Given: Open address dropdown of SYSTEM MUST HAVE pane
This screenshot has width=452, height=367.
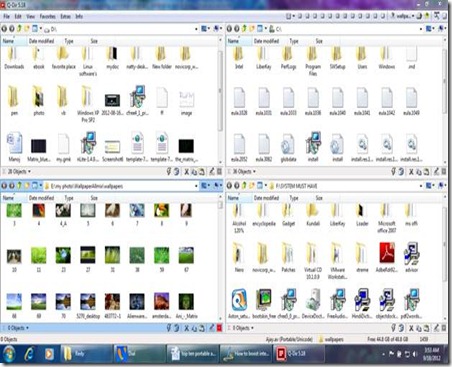Looking at the screenshot, I should [421, 186].
